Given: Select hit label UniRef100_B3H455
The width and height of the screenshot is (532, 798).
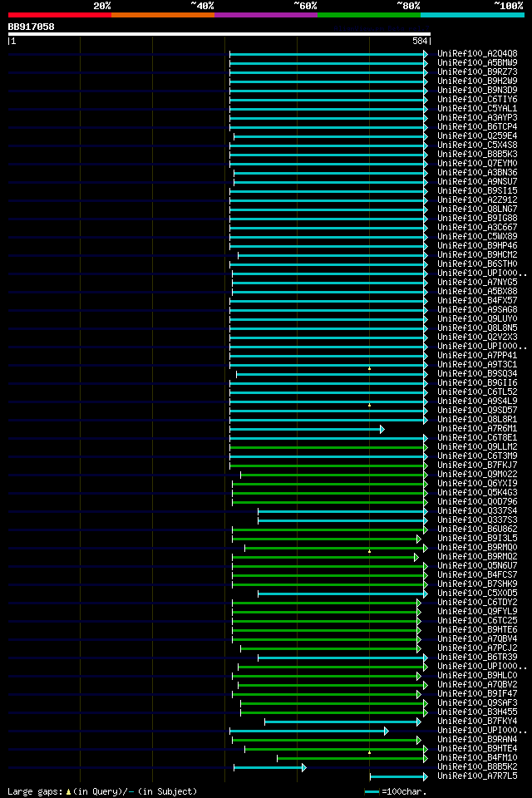Looking at the screenshot, I should click(x=477, y=713).
